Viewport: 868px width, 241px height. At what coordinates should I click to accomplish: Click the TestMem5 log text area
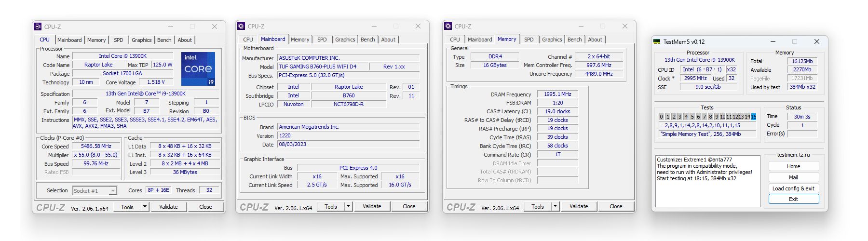[x=707, y=181]
